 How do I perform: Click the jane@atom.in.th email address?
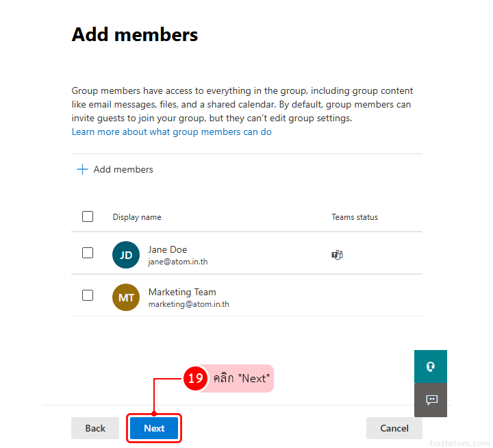[x=178, y=262]
